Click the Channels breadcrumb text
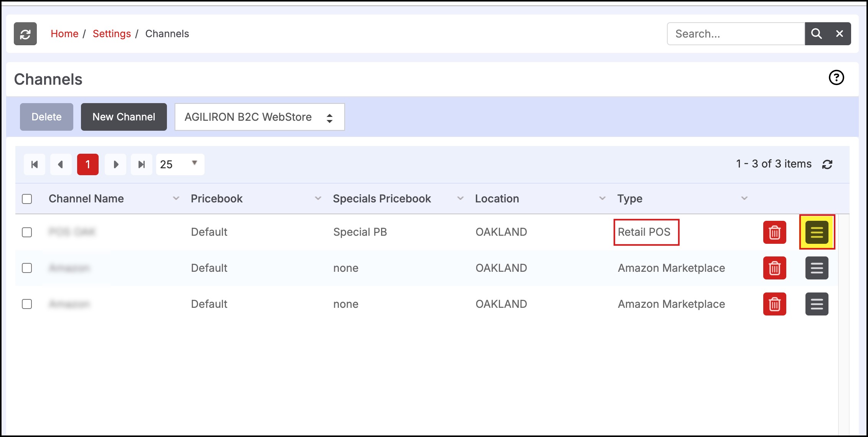868x437 pixels. (x=167, y=34)
